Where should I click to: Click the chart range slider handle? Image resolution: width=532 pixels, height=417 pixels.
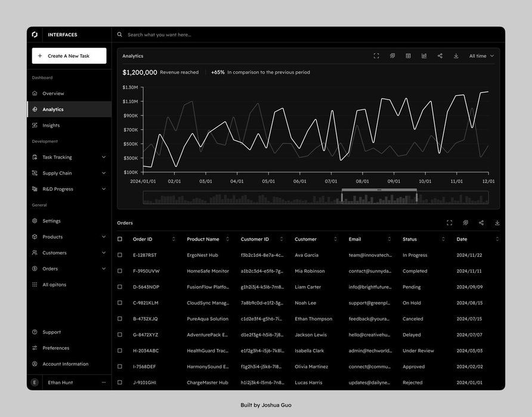(x=379, y=190)
